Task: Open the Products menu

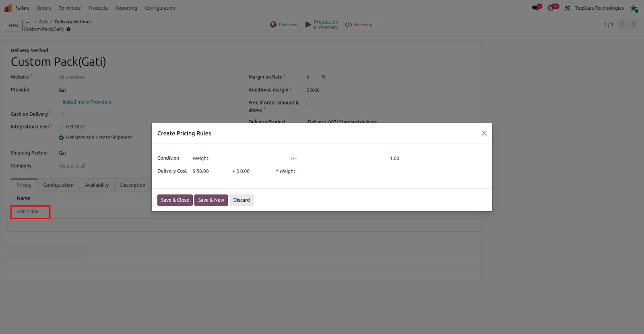Action: click(x=98, y=8)
